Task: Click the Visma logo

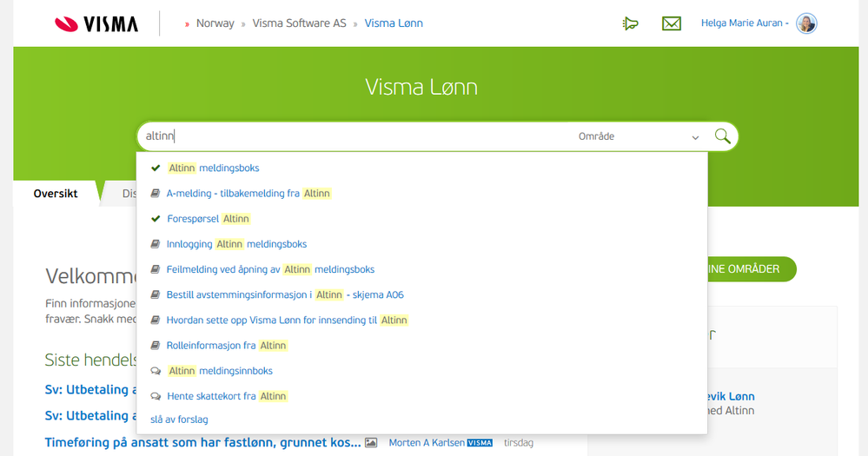Action: pos(96,23)
